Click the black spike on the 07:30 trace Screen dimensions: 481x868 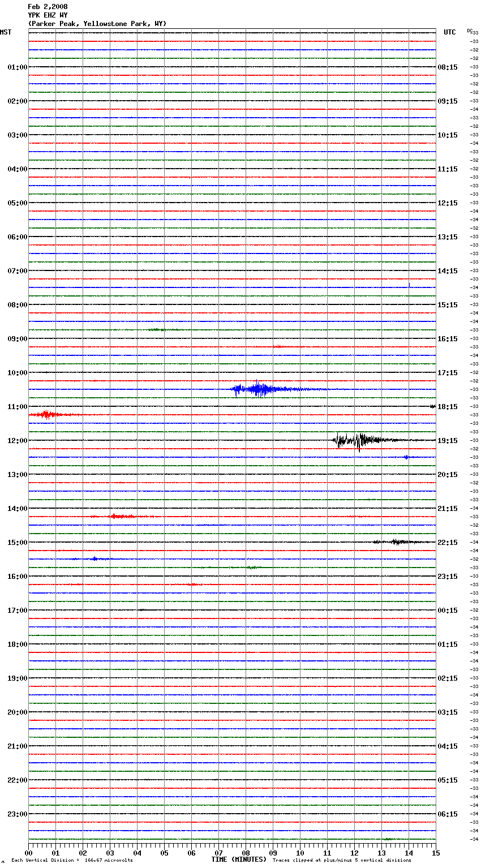coord(409,285)
